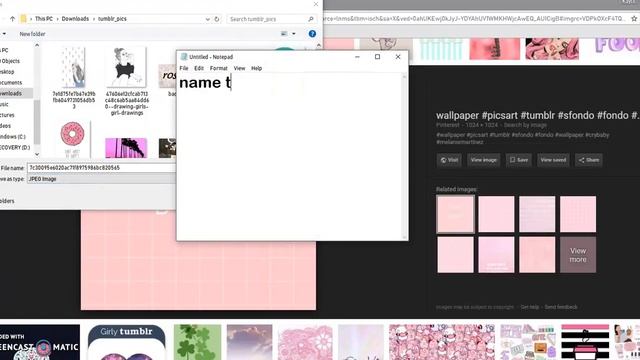Click tumblr_pics in breadcrumb path
640x360 pixels.
coord(112,19)
